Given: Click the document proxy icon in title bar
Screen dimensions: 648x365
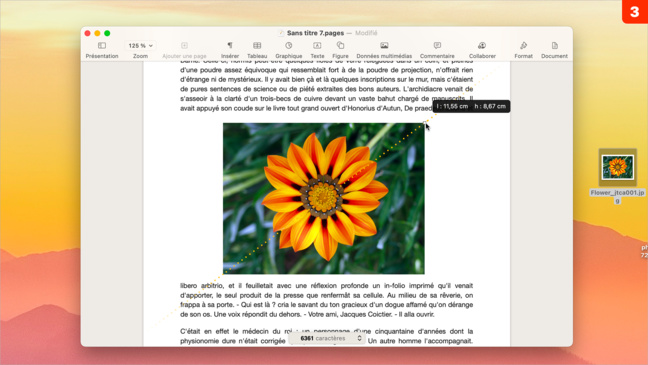Looking at the screenshot, I should click(x=281, y=33).
